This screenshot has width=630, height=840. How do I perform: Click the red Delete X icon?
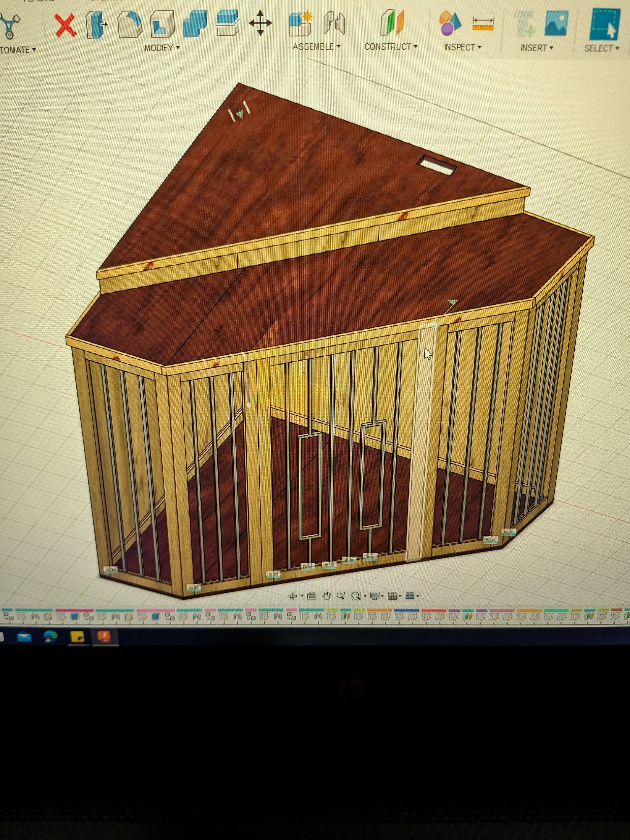[65, 25]
